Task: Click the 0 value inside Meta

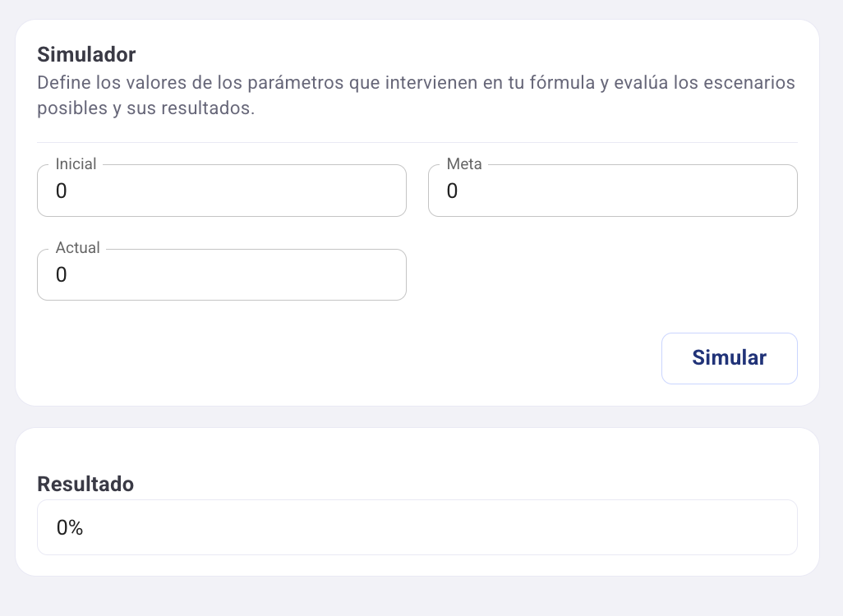Action: point(452,191)
